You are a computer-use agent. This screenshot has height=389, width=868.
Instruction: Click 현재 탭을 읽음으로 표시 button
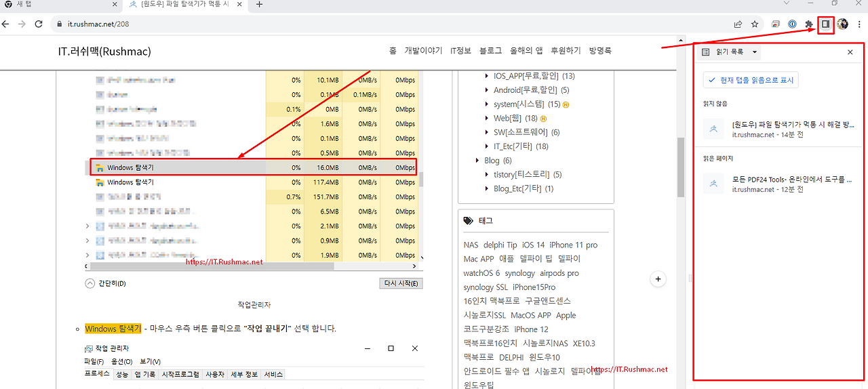pyautogui.click(x=751, y=80)
